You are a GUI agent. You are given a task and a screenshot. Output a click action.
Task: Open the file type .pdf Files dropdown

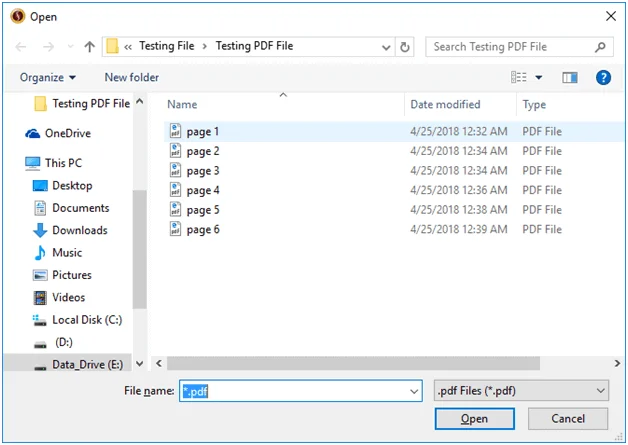click(521, 391)
